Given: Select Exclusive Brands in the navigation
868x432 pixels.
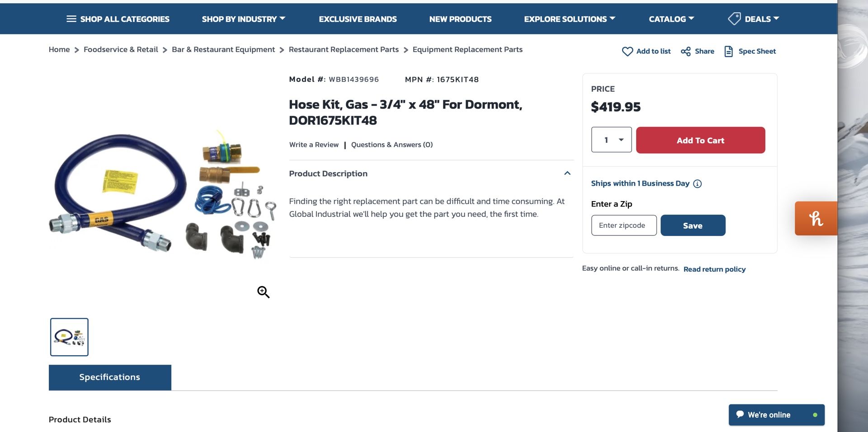Looking at the screenshot, I should coord(358,19).
